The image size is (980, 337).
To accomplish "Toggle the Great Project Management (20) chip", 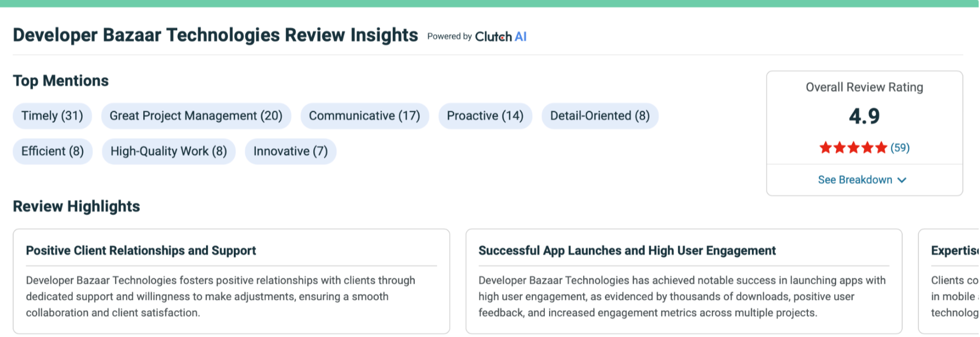I will click(196, 116).
